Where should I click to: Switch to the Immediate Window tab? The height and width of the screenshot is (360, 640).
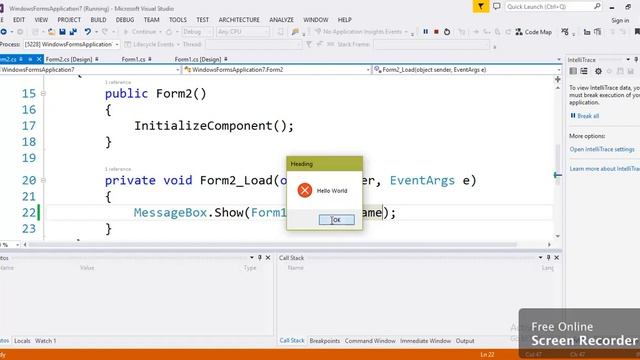(425, 340)
